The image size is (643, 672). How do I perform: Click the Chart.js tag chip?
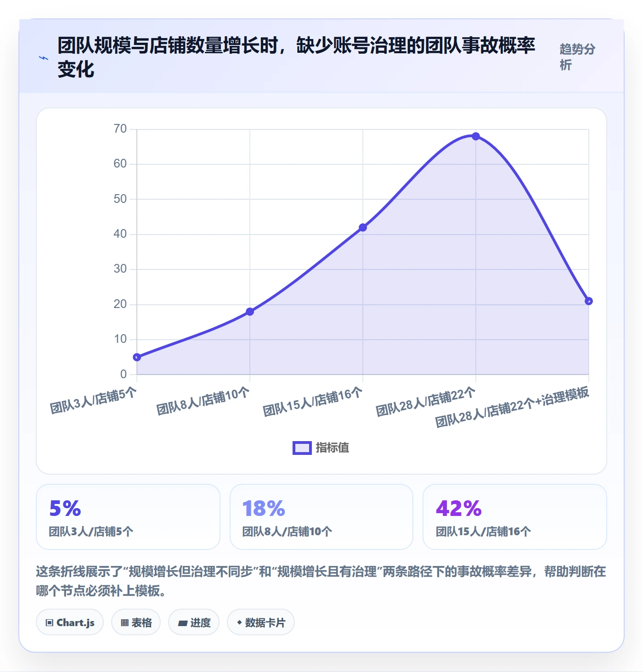70,622
